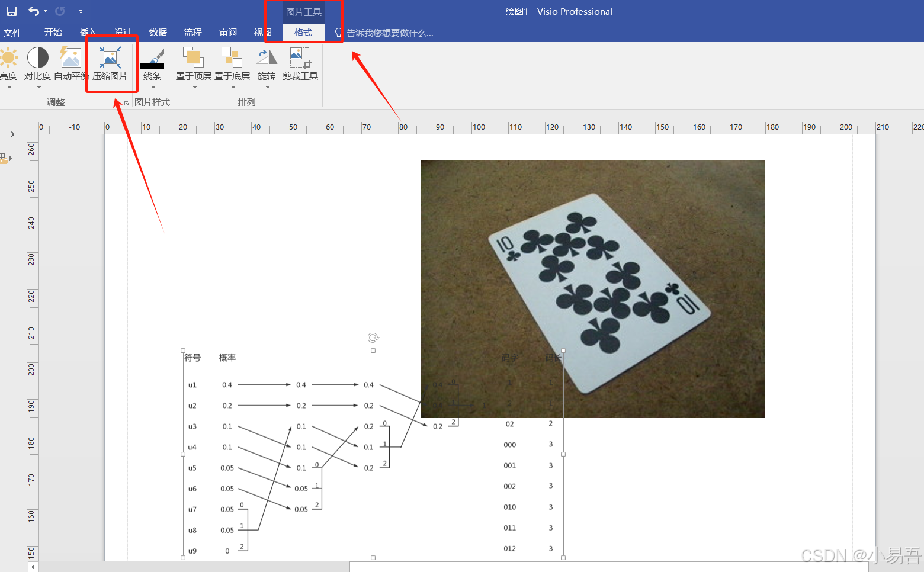Click the scroll left arrow at bottom
Viewport: 924px width, 572px height.
click(x=33, y=567)
